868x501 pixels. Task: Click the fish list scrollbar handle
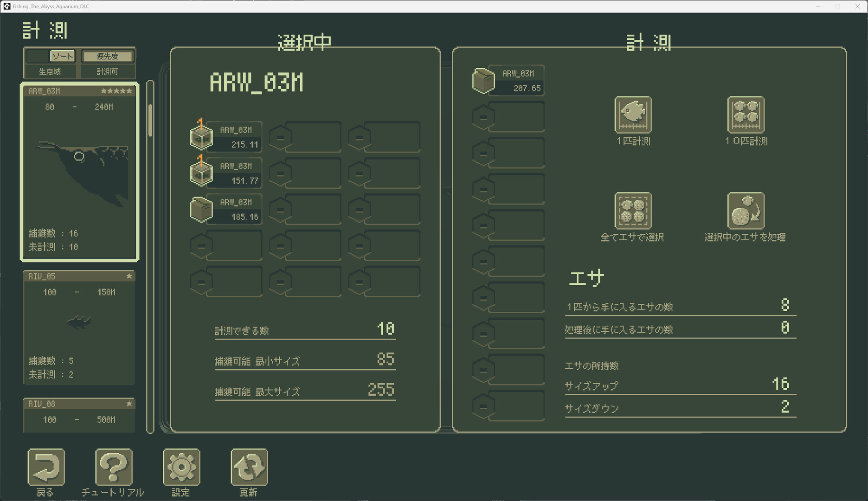click(150, 120)
